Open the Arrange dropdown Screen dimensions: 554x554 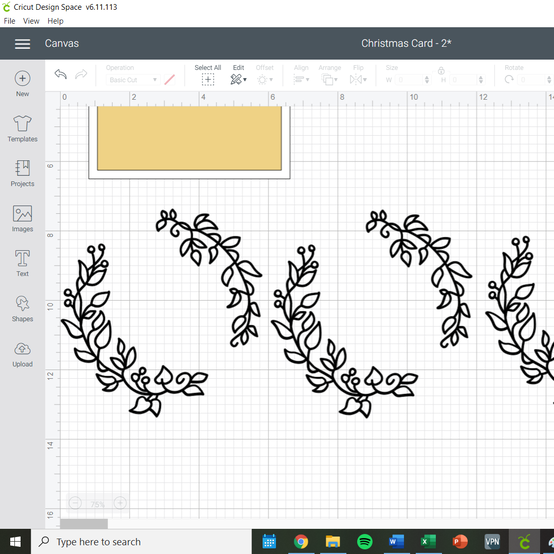329,79
